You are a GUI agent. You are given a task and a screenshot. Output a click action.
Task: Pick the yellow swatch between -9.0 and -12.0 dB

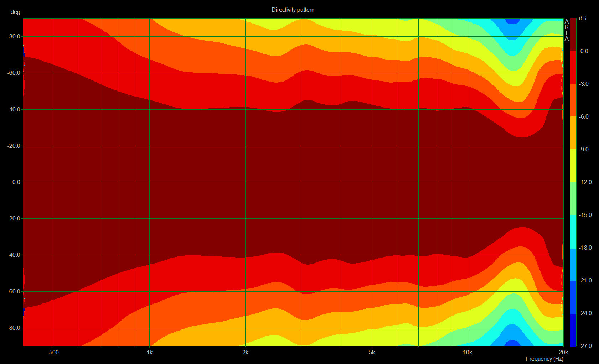573,166
